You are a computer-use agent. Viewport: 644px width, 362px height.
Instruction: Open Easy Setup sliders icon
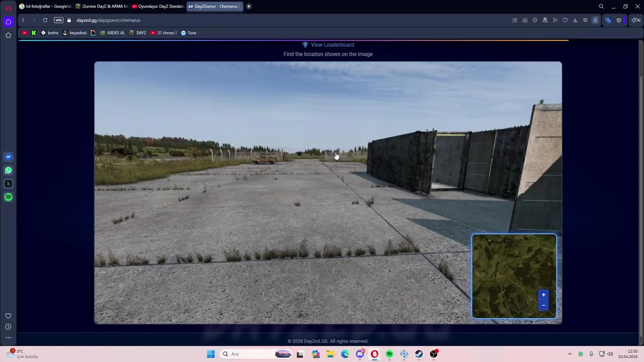click(585, 20)
